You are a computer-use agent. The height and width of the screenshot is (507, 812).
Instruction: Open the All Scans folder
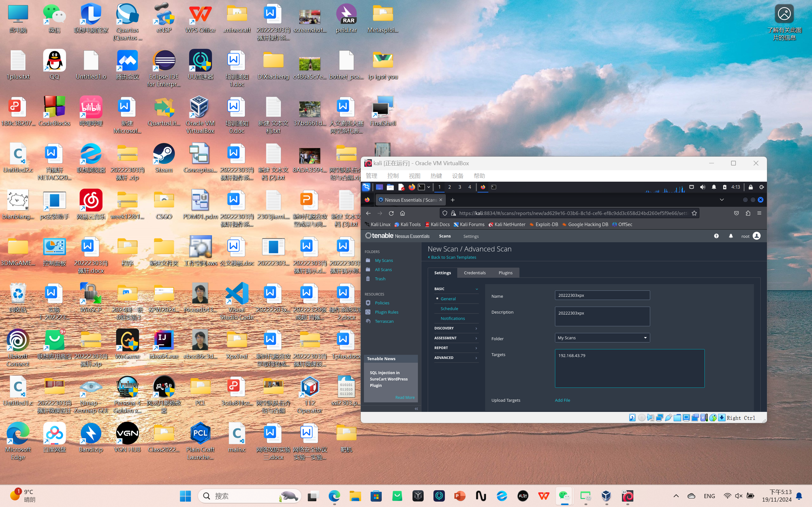click(383, 270)
